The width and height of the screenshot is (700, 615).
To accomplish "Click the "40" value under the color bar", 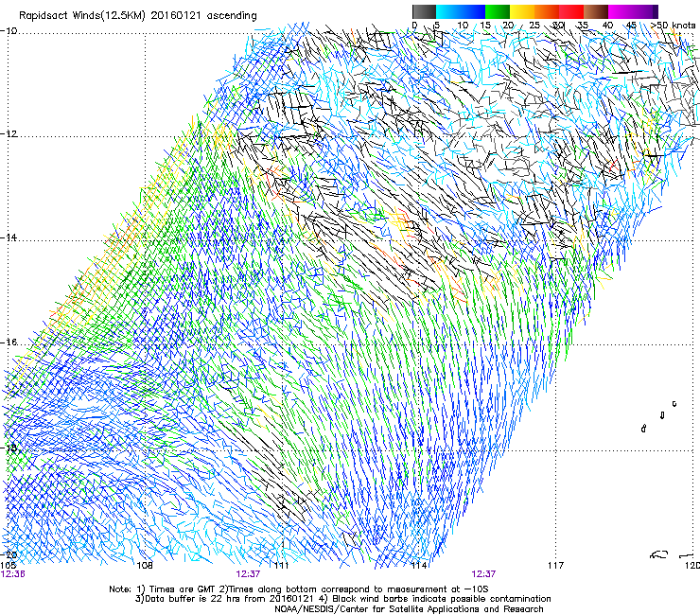I will 607,25.
